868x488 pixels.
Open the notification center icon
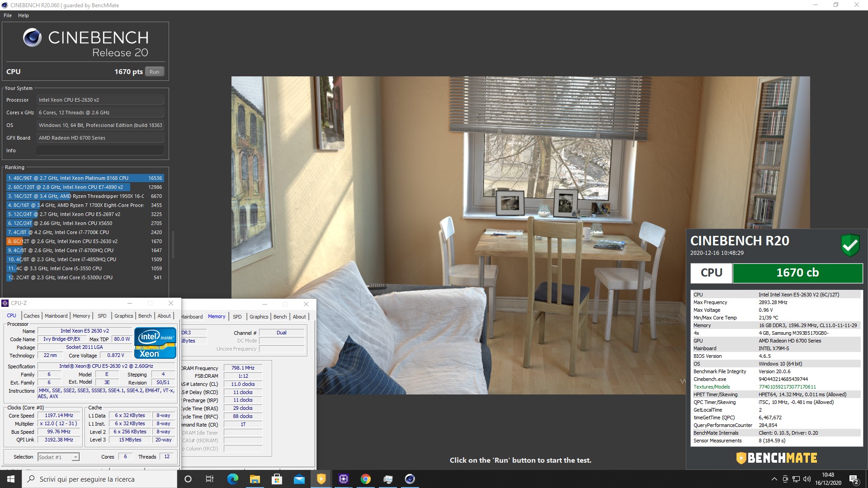[x=854, y=479]
